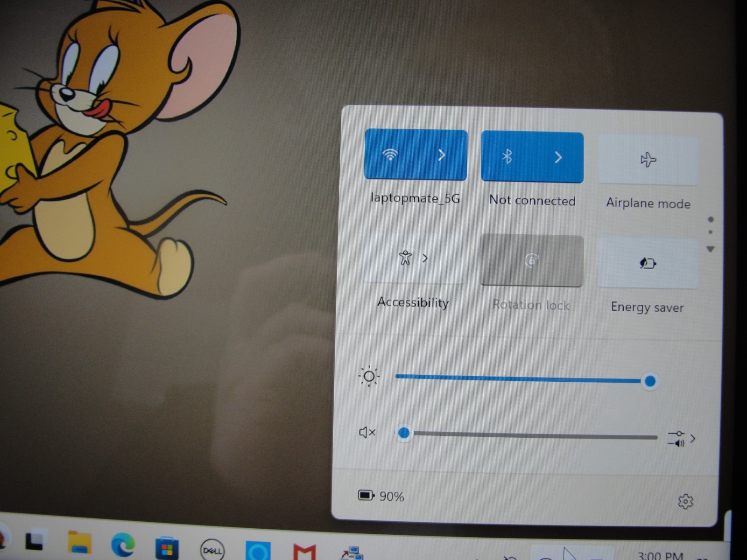Open Microsoft Store from the taskbar
The height and width of the screenshot is (560, 747).
167,547
